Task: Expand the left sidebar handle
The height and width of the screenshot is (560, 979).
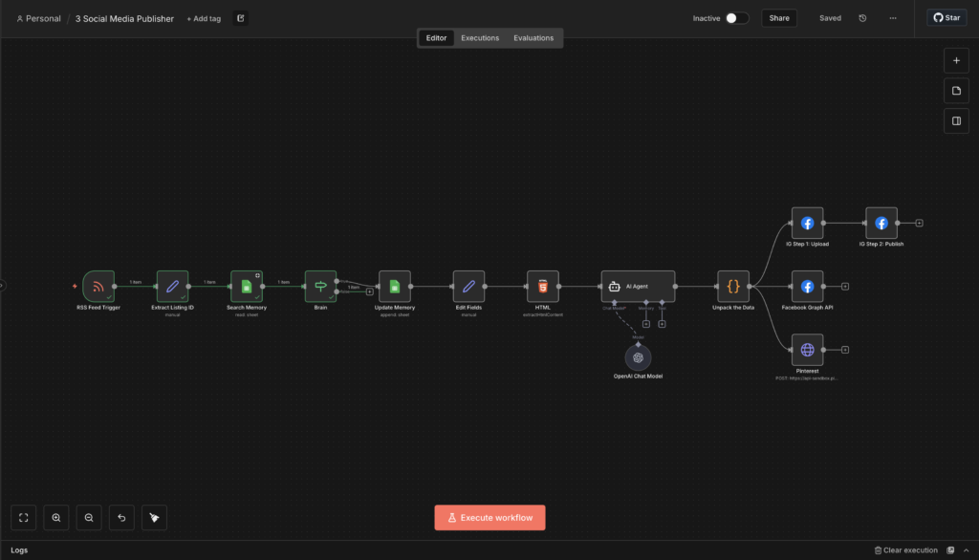Action: [3, 285]
